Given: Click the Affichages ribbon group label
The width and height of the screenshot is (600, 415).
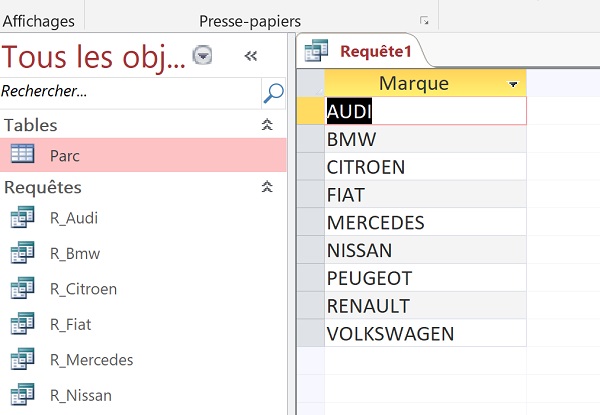Looking at the screenshot, I should 39,21.
